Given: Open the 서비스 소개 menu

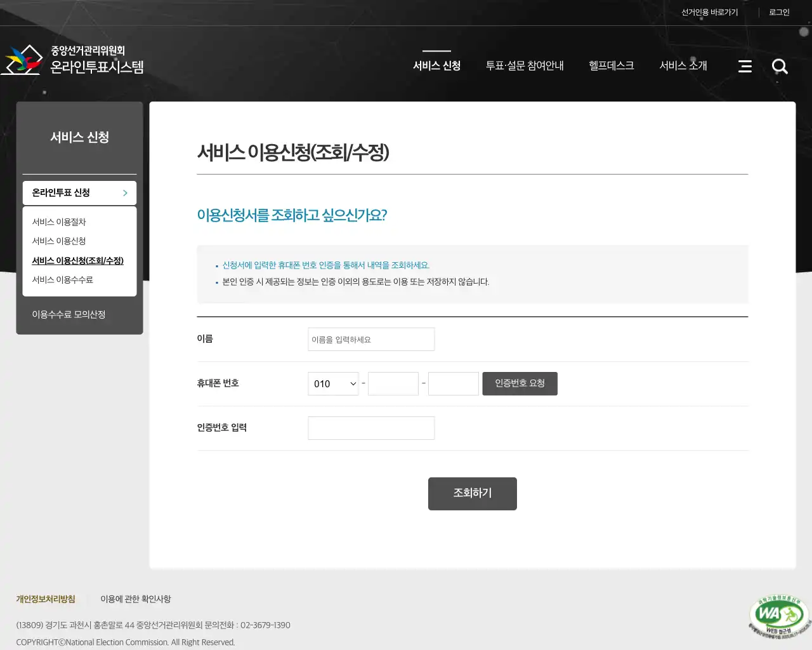Looking at the screenshot, I should pyautogui.click(x=683, y=65).
